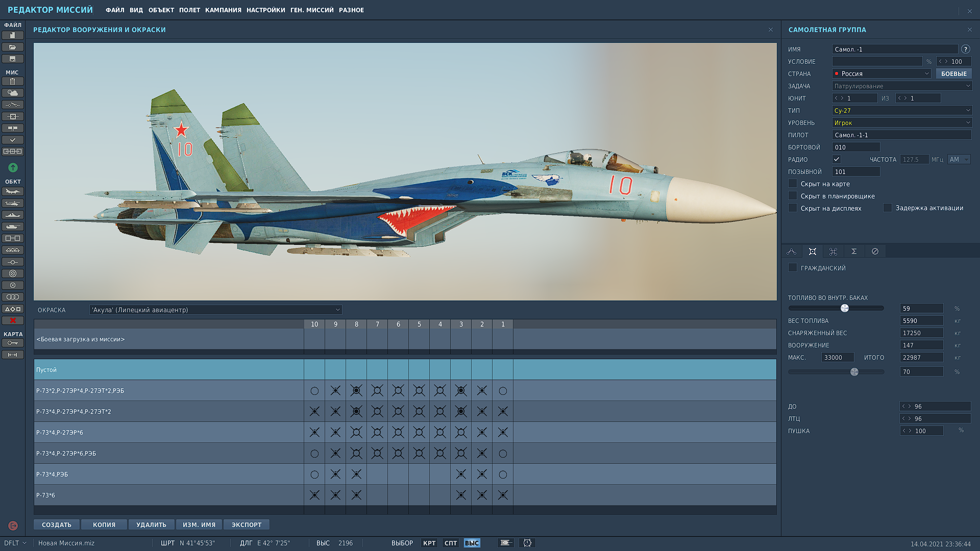
Task: Open the Задача task dropdown
Action: [902, 86]
